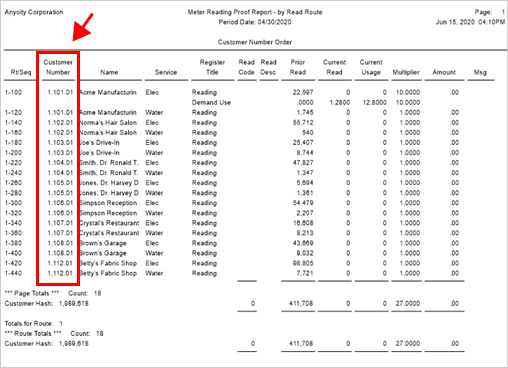Click the Amount column header
This screenshot has width=508, height=368.
click(x=444, y=72)
